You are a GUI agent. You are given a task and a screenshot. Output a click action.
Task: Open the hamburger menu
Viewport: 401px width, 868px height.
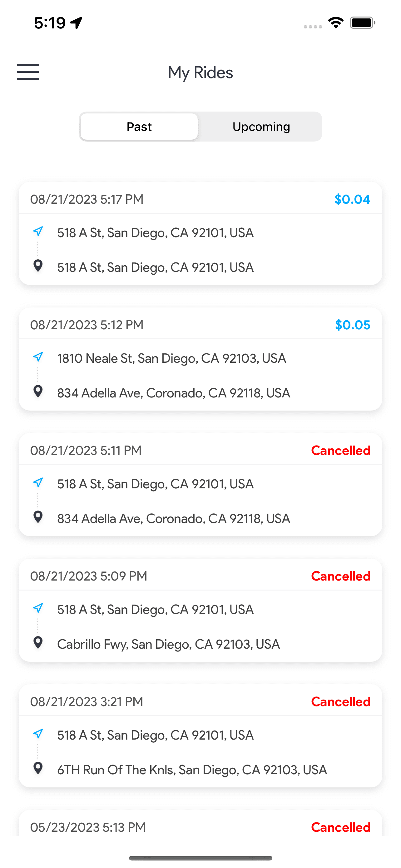28,72
